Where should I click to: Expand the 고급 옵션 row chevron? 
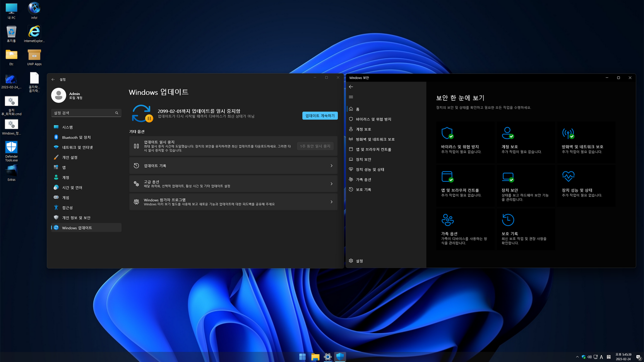(331, 184)
